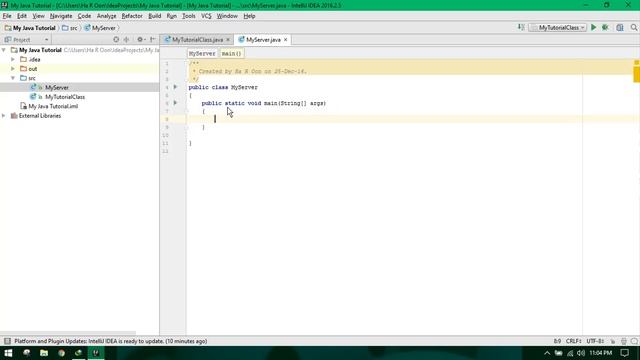Open the Analyze menu
Viewport: 640px width, 360px height.
click(x=107, y=16)
